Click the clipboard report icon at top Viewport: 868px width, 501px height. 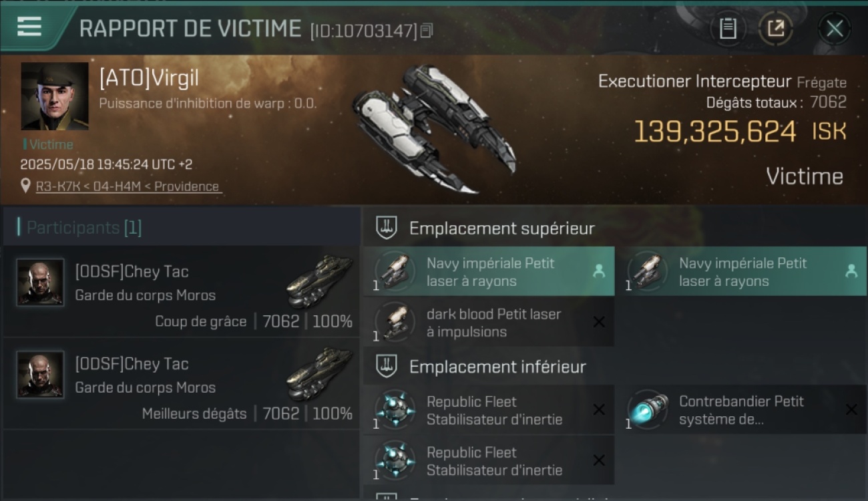(x=728, y=29)
